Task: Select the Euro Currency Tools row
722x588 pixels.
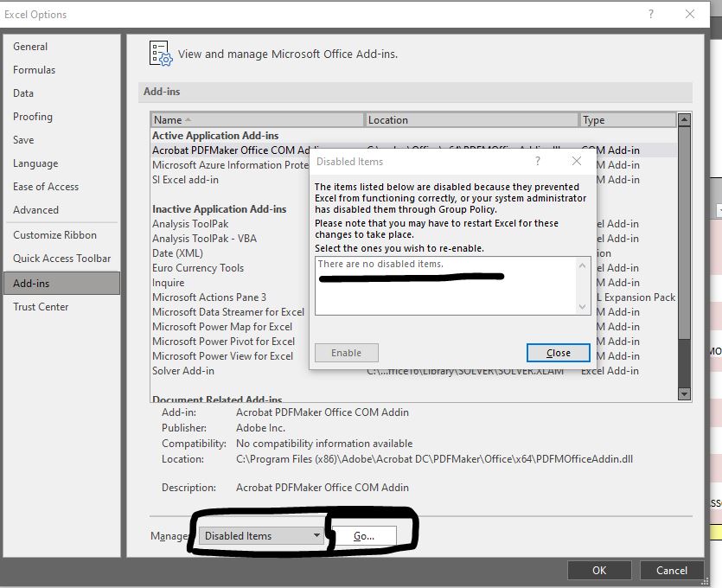Action: coord(231,268)
